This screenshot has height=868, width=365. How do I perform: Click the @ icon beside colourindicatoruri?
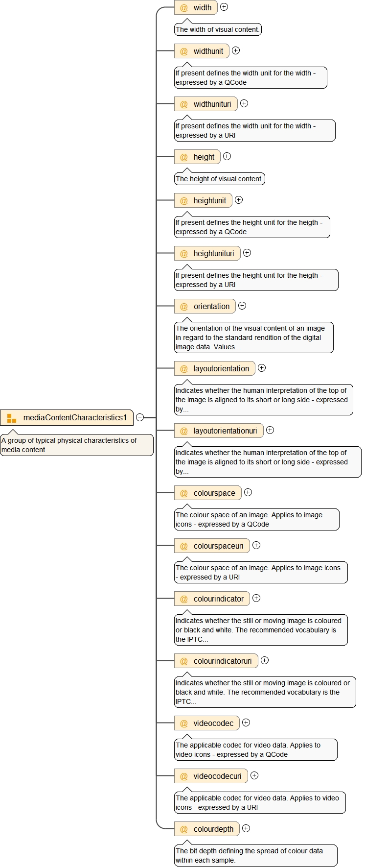(184, 661)
